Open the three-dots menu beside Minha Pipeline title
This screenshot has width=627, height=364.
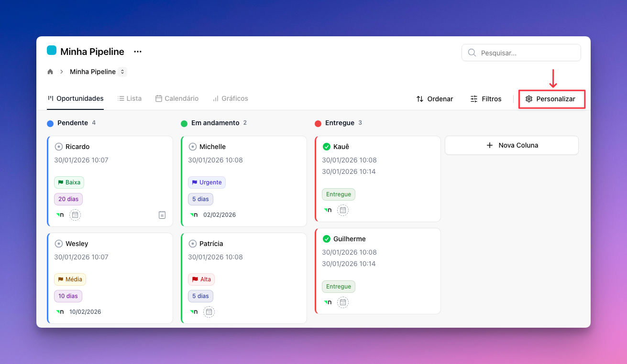(138, 52)
